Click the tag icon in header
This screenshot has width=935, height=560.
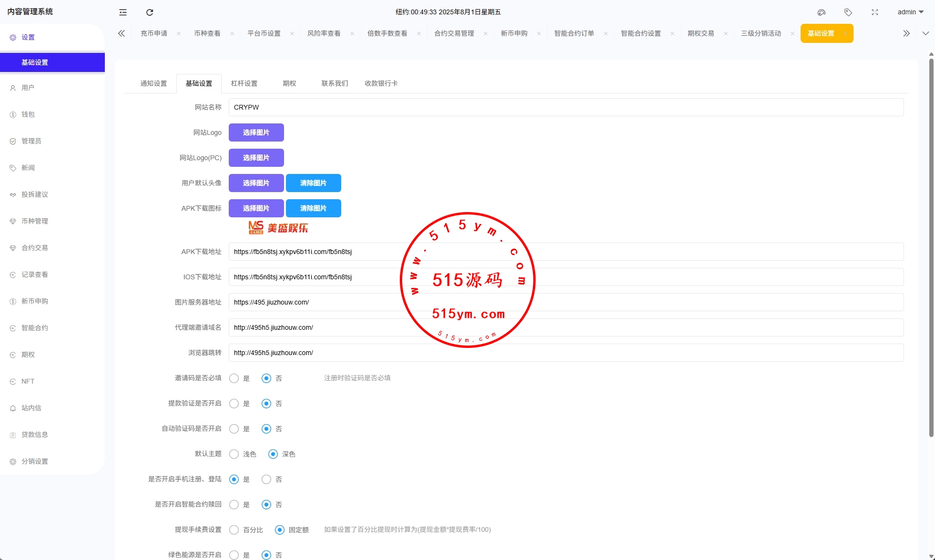pyautogui.click(x=848, y=12)
